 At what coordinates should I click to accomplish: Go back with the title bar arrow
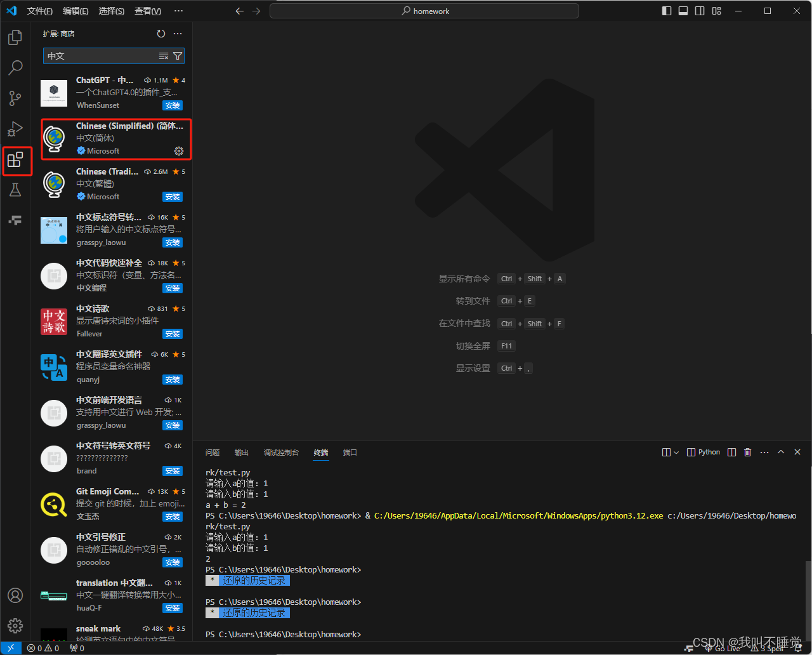[239, 11]
